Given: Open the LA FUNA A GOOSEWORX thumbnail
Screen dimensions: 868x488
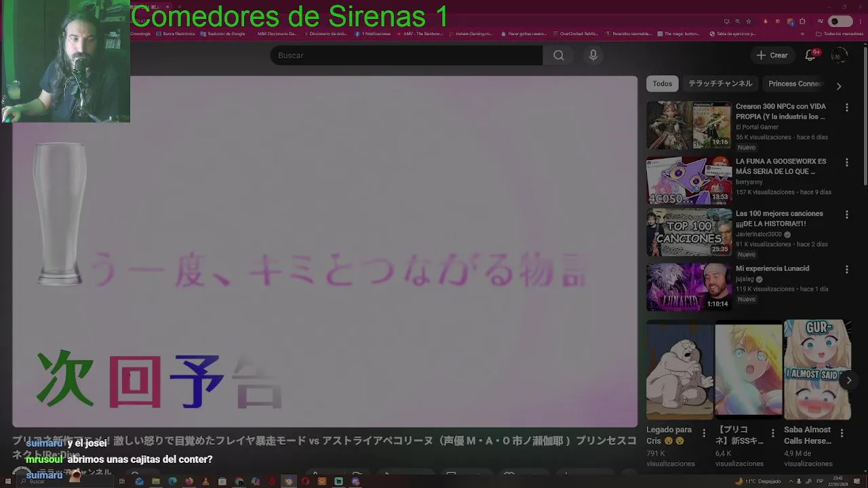Looking at the screenshot, I should [689, 180].
